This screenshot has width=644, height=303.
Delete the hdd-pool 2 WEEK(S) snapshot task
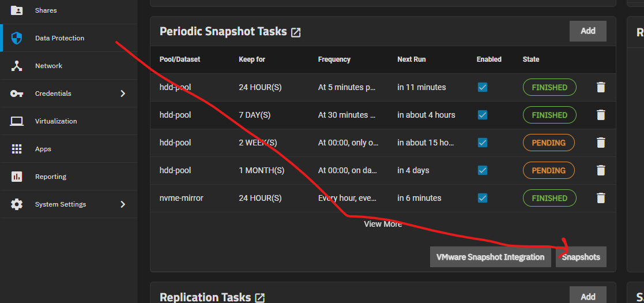(x=601, y=143)
